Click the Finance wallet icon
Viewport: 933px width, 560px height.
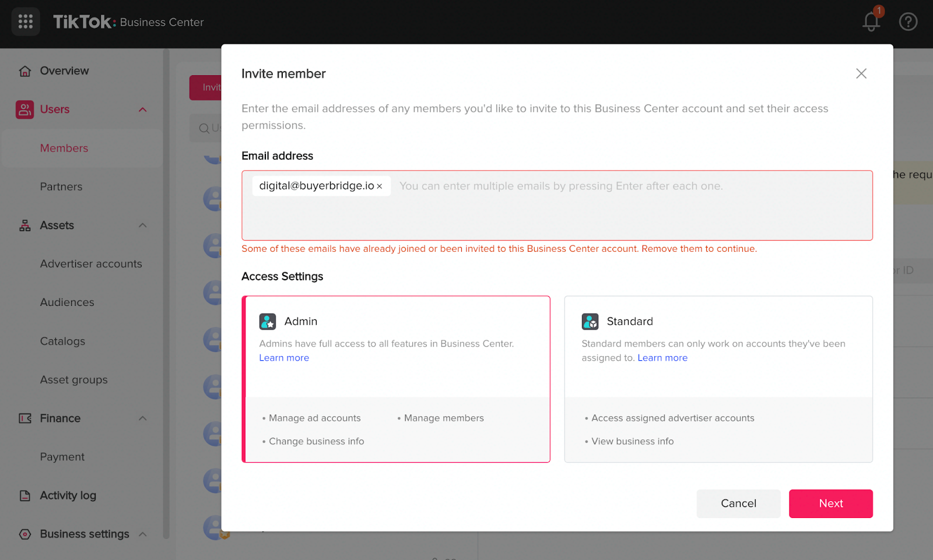(25, 418)
